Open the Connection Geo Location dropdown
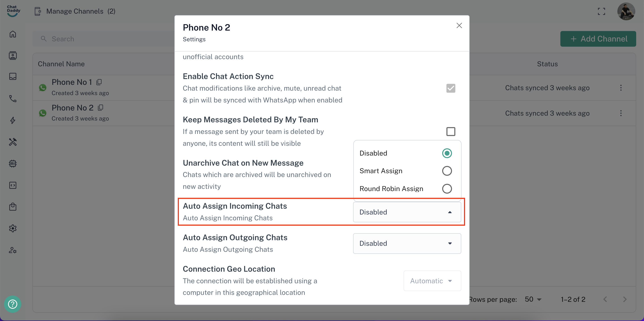This screenshot has height=321, width=644. [432, 281]
